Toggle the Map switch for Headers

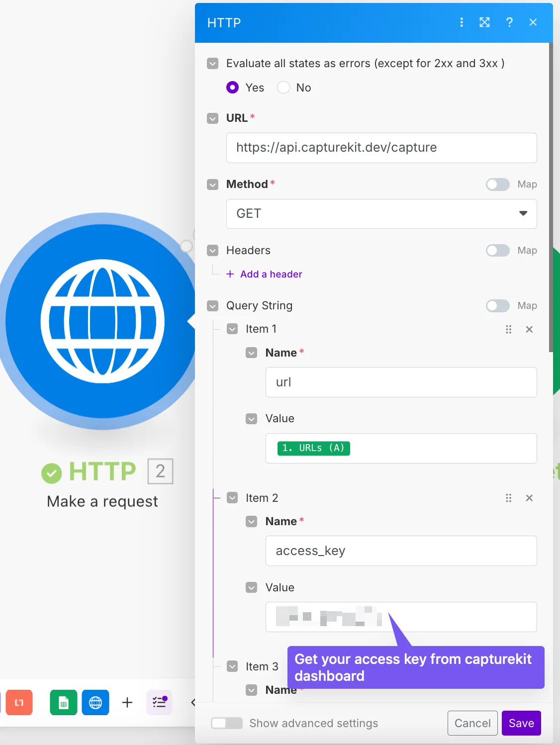[498, 251]
